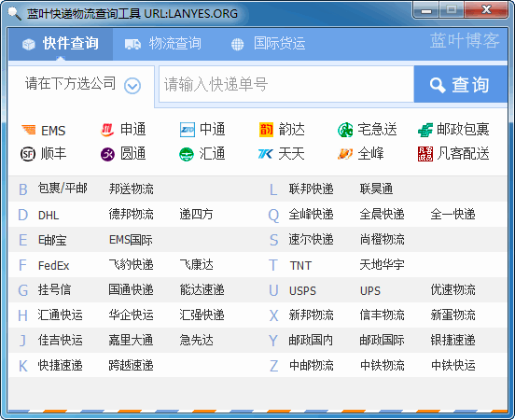Select 德邦物流 courier
The width and height of the screenshot is (515, 420).
pos(131,215)
